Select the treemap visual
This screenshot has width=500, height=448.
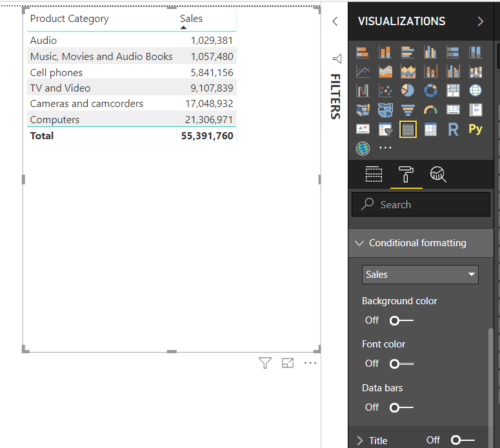tap(453, 91)
